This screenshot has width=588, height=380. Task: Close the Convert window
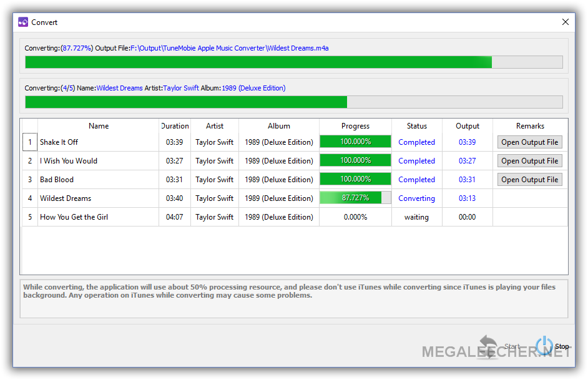[566, 22]
